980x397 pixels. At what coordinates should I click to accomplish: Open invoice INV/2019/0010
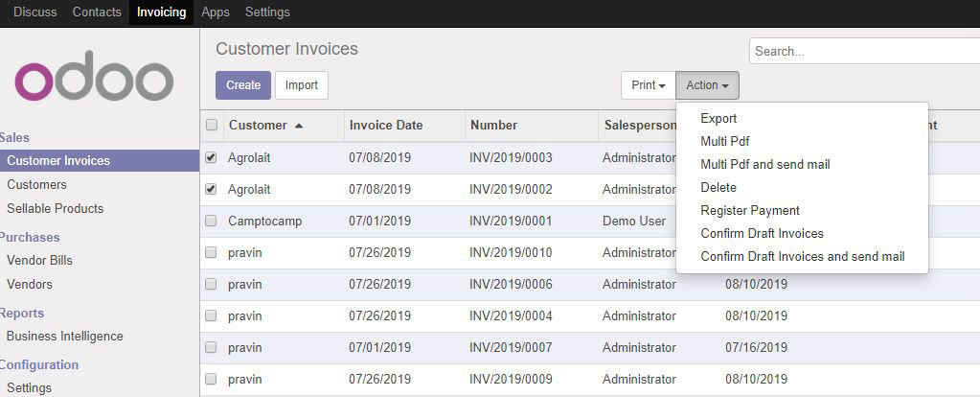512,252
